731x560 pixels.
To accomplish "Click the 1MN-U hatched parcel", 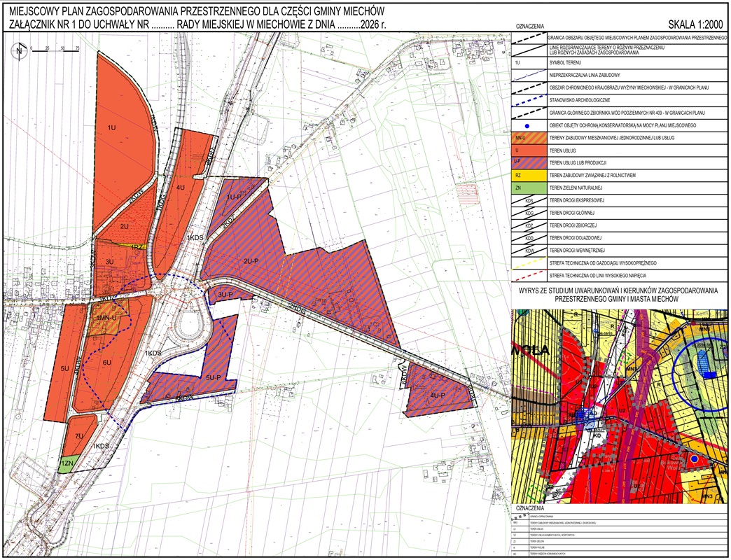I will coord(106,318).
